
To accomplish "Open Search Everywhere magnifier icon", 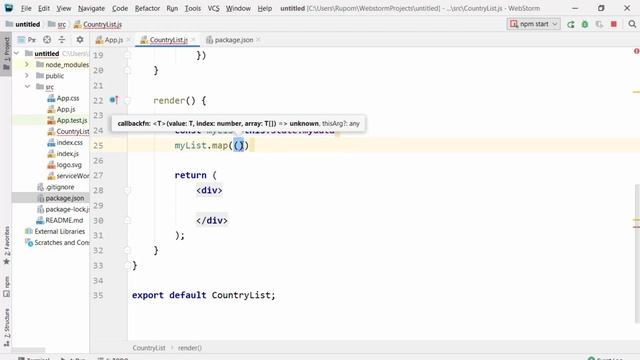I will 632,24.
